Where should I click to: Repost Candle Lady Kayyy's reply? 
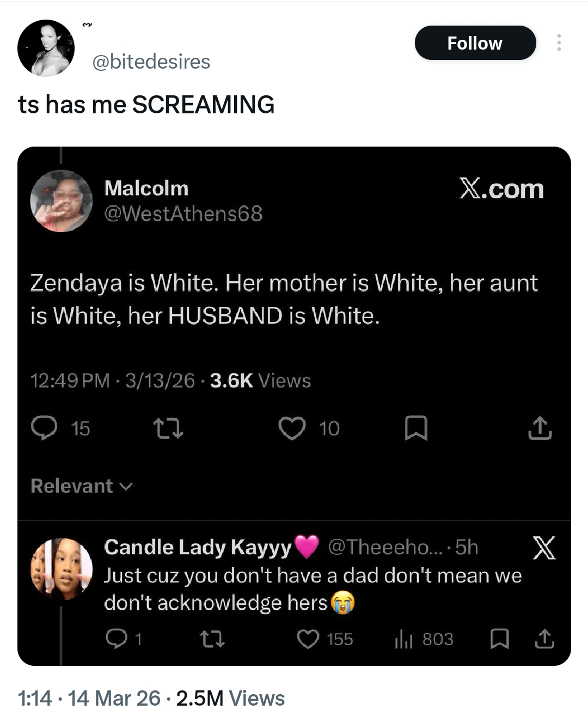[212, 639]
